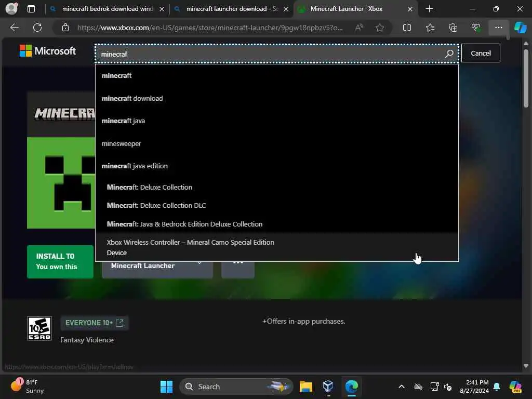Open a new browser tab
Viewport: 532px width, 399px height.
tap(429, 9)
